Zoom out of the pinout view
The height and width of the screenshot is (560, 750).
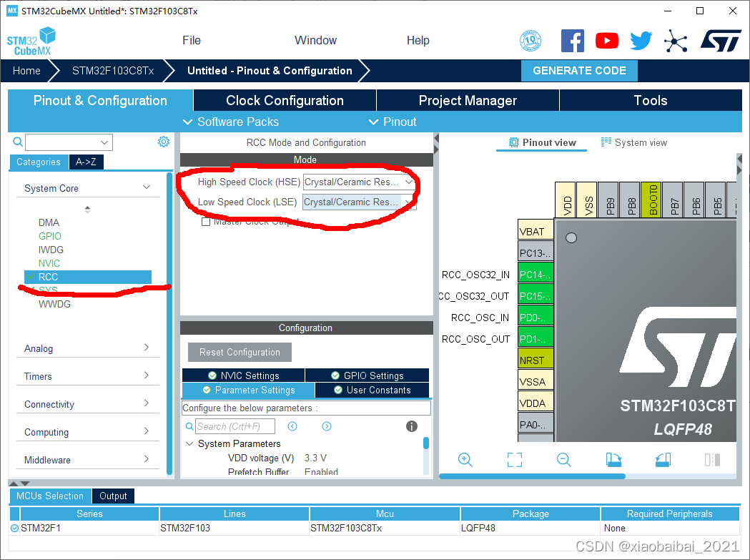564,460
